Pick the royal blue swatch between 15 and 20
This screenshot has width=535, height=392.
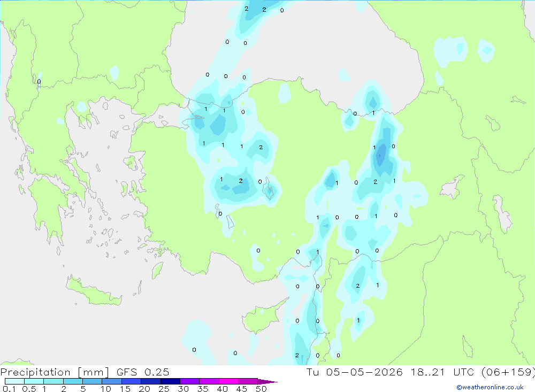(132, 381)
